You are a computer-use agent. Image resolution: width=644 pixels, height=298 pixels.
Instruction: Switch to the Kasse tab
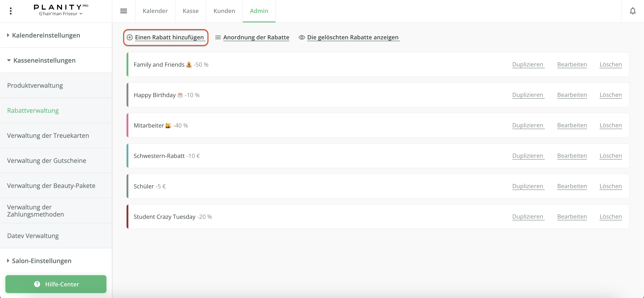pyautogui.click(x=191, y=11)
